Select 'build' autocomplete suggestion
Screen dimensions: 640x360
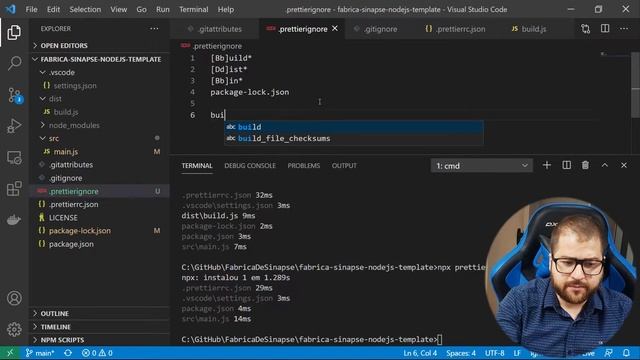pyautogui.click(x=353, y=127)
